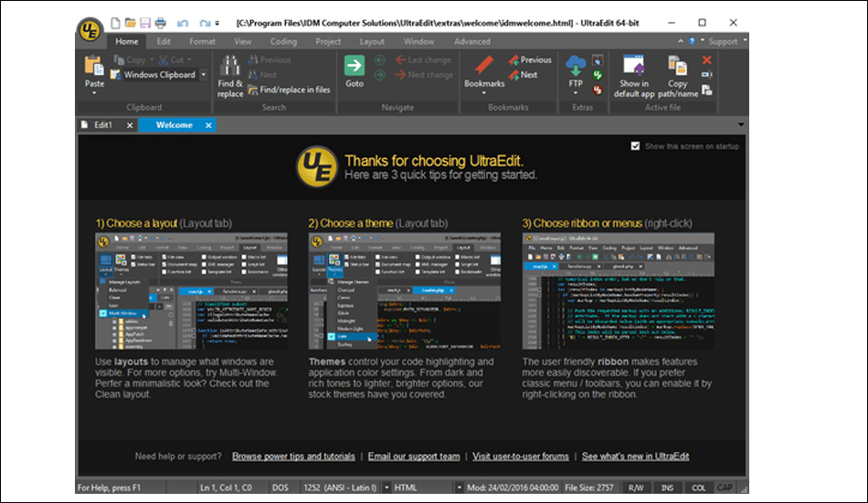Switch to the Format ribbon tab
The width and height of the screenshot is (868, 503).
(x=202, y=41)
